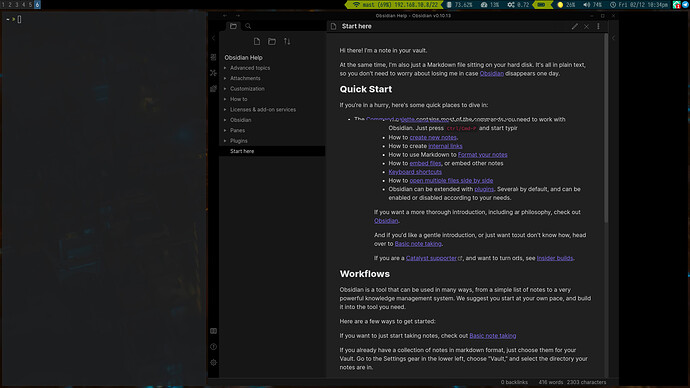Change the file sort order

pos(287,41)
